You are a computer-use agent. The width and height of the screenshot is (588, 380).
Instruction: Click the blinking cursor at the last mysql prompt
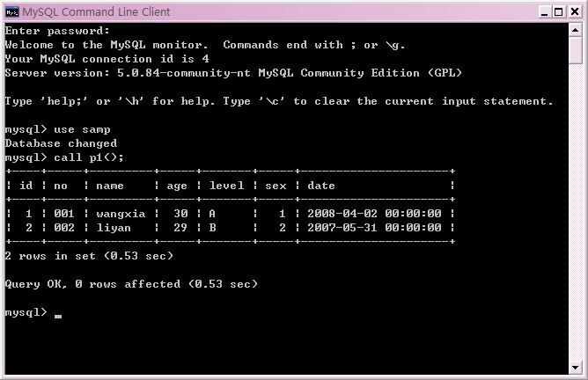pyautogui.click(x=58, y=317)
